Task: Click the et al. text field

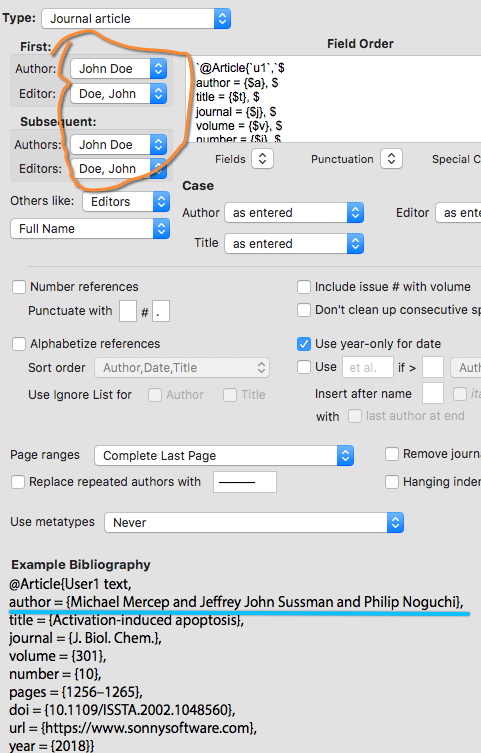Action: [x=368, y=368]
